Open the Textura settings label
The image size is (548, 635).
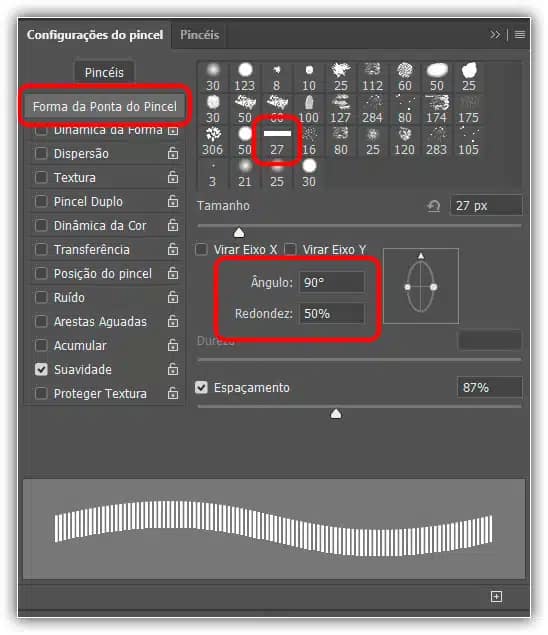tap(75, 177)
